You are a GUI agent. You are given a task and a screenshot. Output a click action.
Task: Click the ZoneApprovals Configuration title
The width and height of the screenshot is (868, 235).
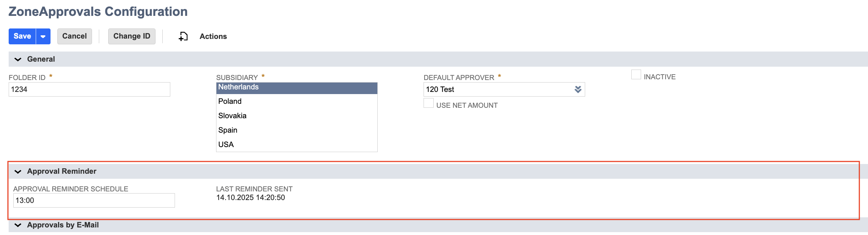(98, 12)
